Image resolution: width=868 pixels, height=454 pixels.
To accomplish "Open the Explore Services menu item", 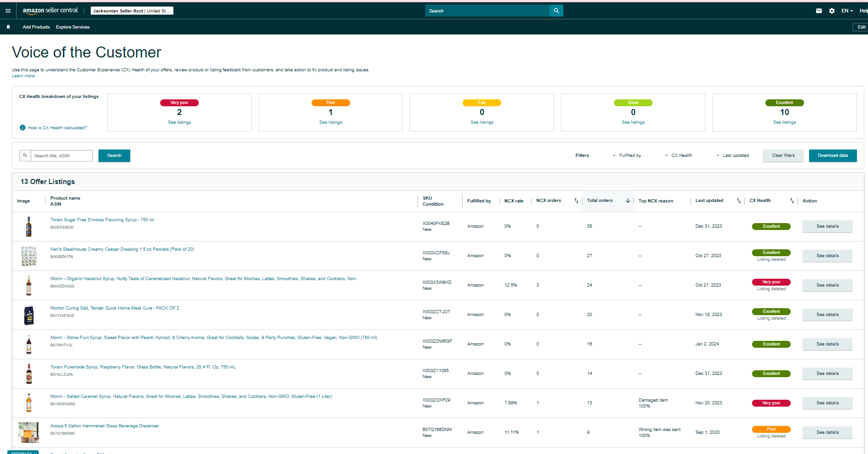I will tap(73, 27).
